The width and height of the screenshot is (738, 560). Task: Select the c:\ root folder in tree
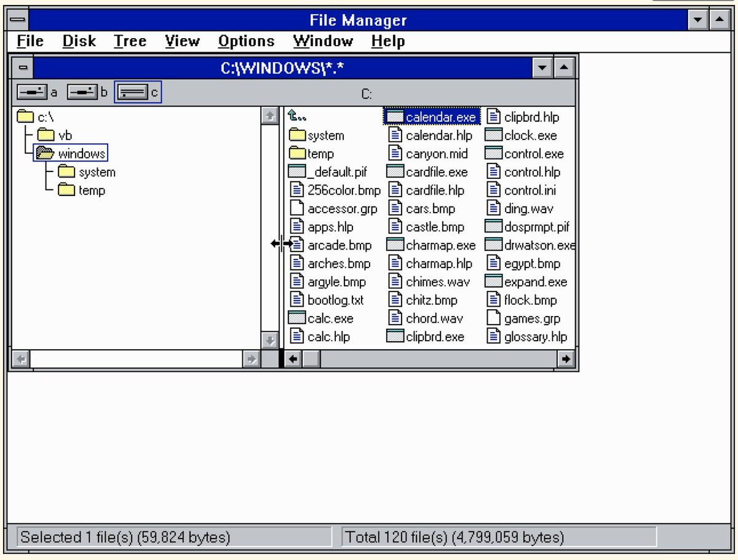click(25, 116)
